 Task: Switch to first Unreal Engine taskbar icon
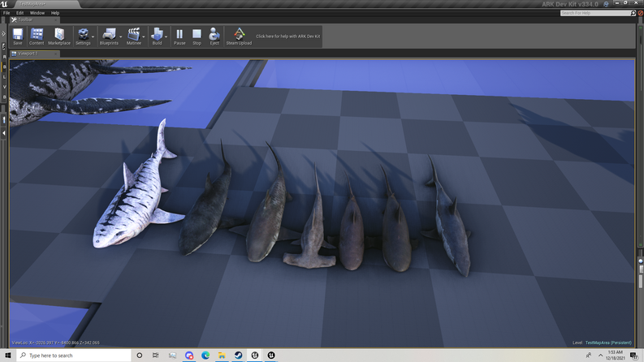255,355
